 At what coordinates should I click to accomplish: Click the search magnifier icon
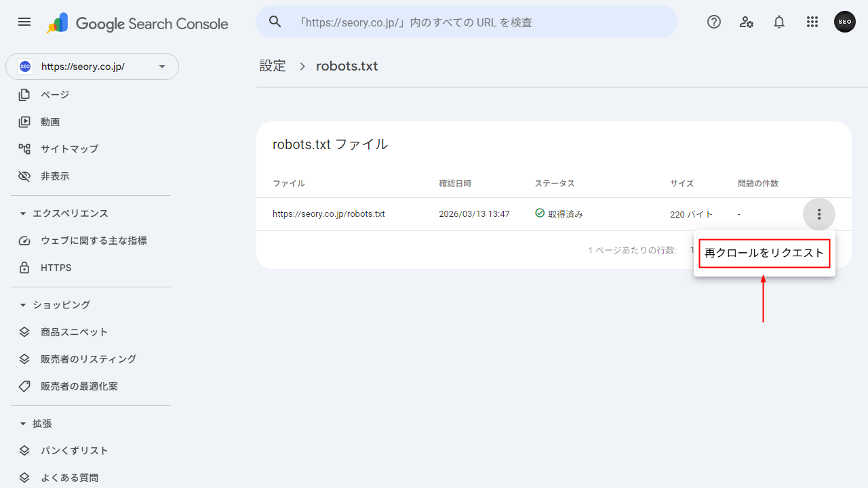click(275, 22)
